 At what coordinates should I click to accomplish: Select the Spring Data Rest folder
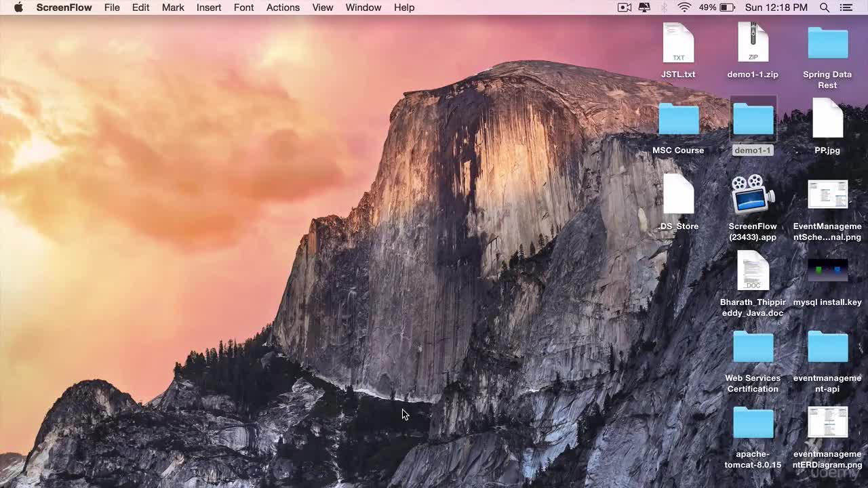pos(827,43)
